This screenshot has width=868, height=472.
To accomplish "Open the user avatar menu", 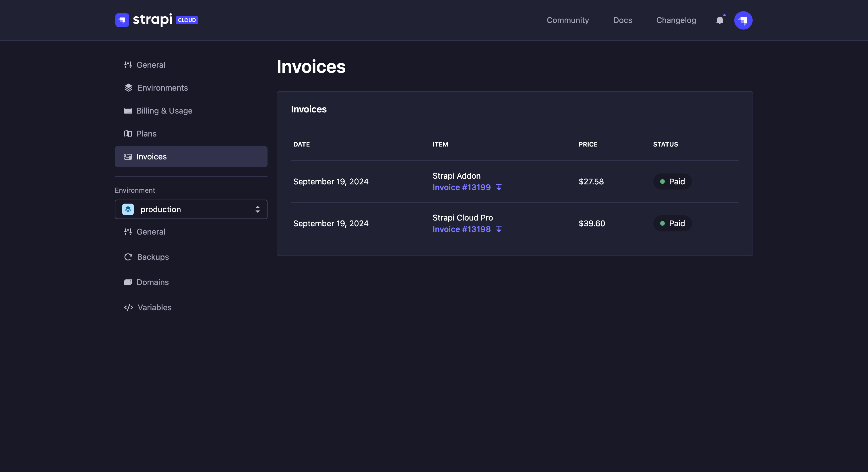I will (x=743, y=20).
